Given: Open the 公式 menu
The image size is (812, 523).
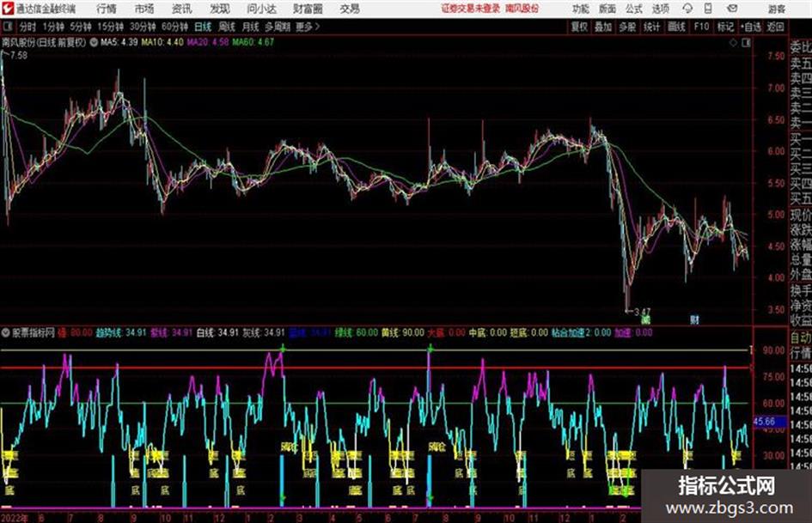Looking at the screenshot, I should point(634,9).
